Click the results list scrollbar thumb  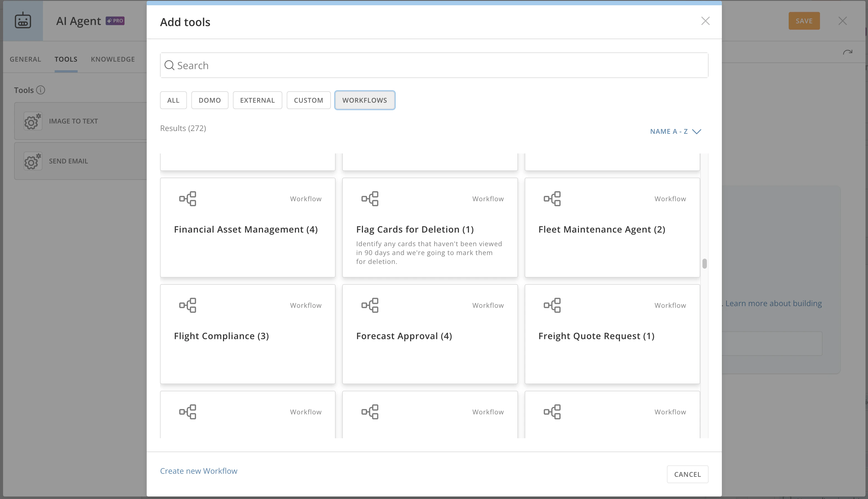click(x=704, y=264)
